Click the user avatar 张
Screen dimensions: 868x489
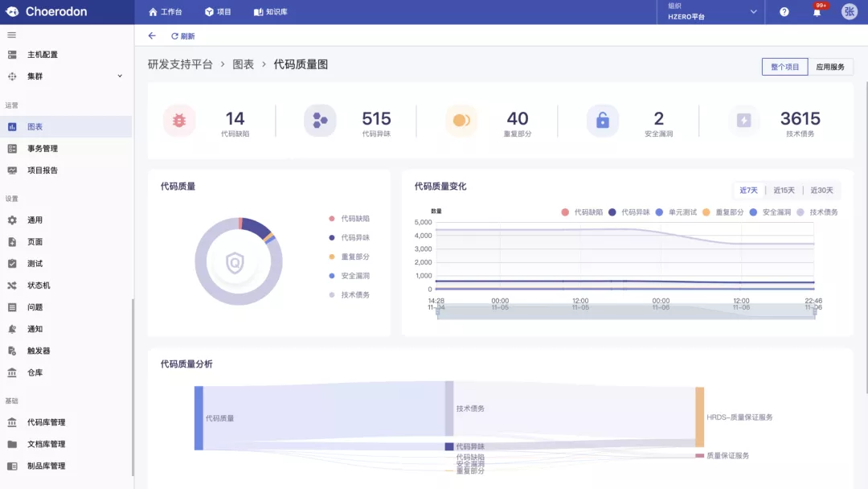coord(849,12)
